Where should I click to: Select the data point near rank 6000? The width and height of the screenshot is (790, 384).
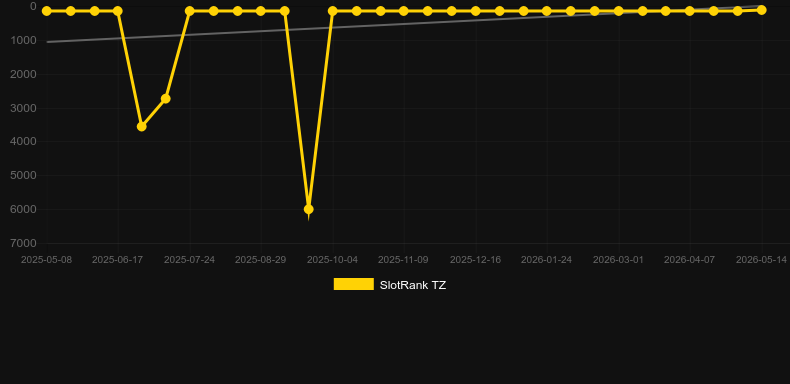click(x=308, y=209)
